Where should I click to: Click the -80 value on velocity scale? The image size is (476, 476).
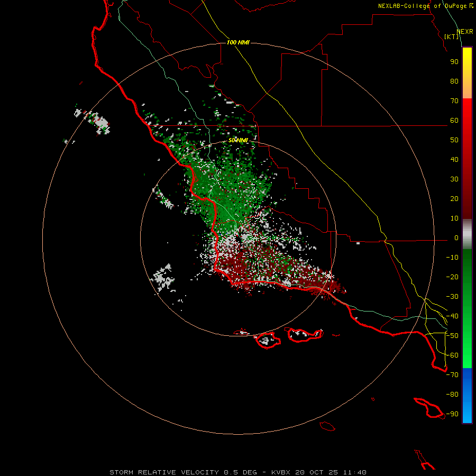pos(452,395)
